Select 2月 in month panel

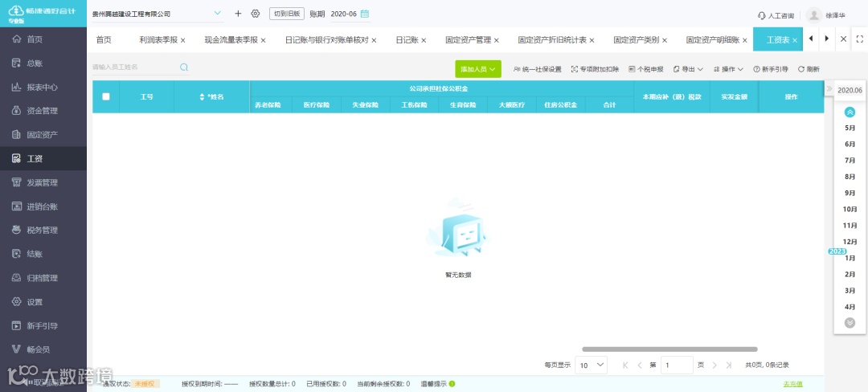(x=850, y=274)
